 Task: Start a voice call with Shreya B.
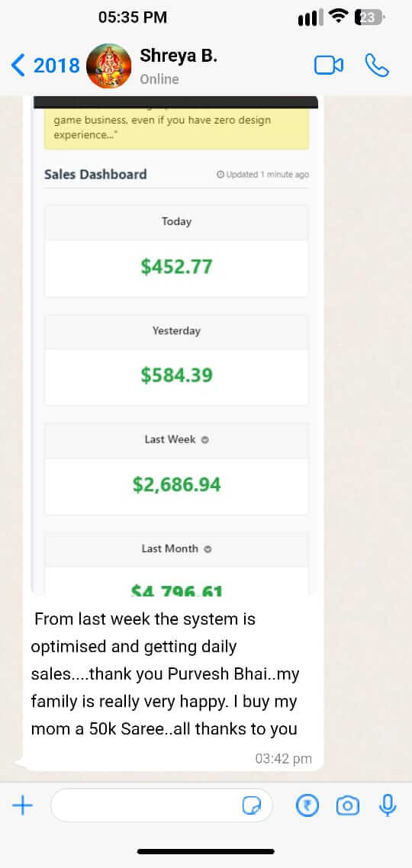click(377, 66)
